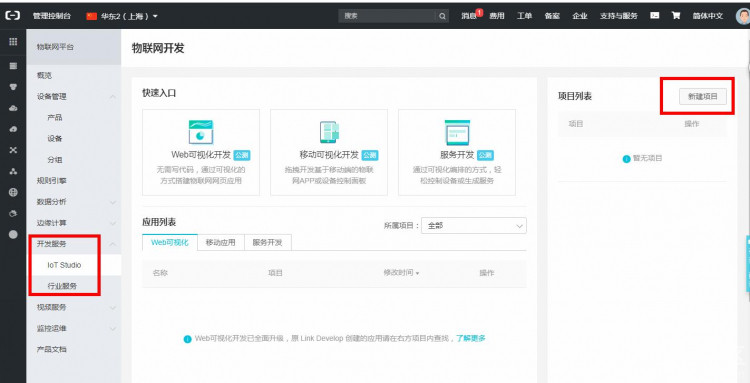This screenshot has height=383, width=750.
Task: Open the 移动可视化开发 quick entry card
Action: [x=329, y=153]
